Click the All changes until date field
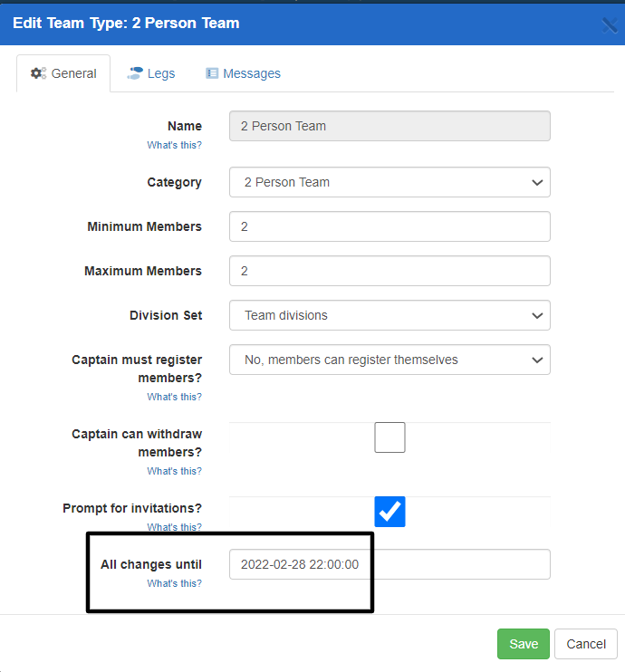This screenshot has height=672, width=625. tap(389, 564)
